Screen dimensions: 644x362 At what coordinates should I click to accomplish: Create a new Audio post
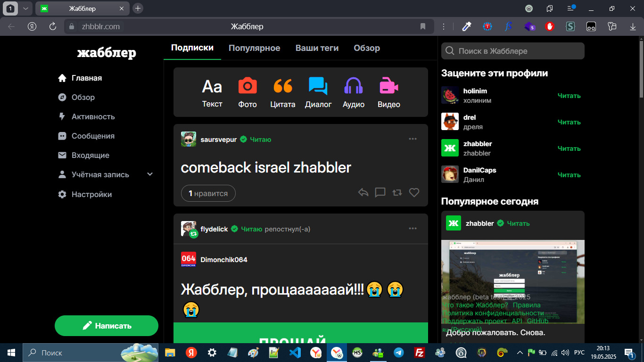353,93
